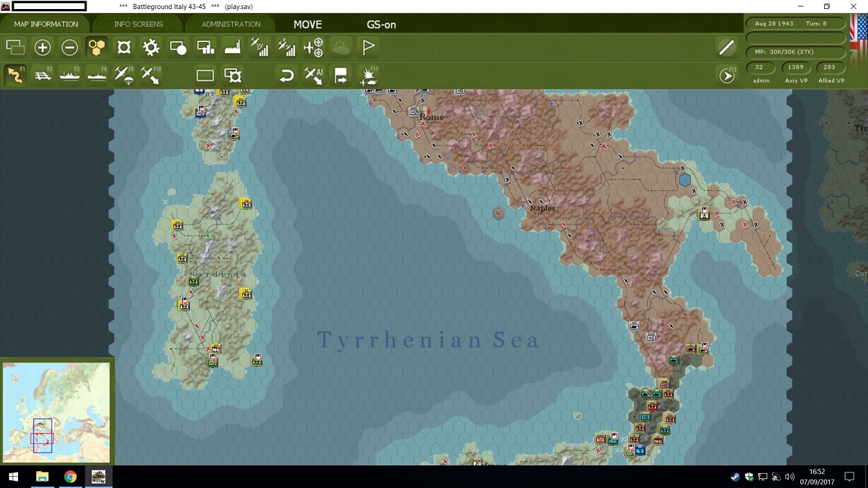Click the Aug 28 1943 turn date field
The width and height of the screenshot is (868, 488).
796,23
